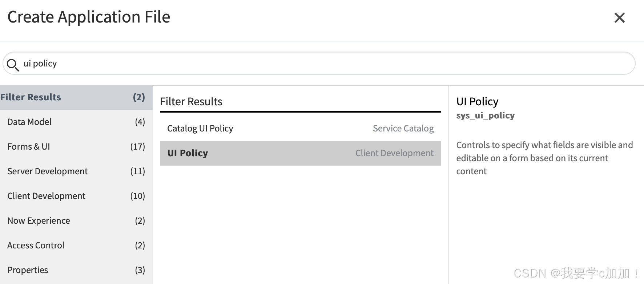Image resolution: width=644 pixels, height=284 pixels.
Task: Close the Create Application File dialog
Action: tap(619, 18)
